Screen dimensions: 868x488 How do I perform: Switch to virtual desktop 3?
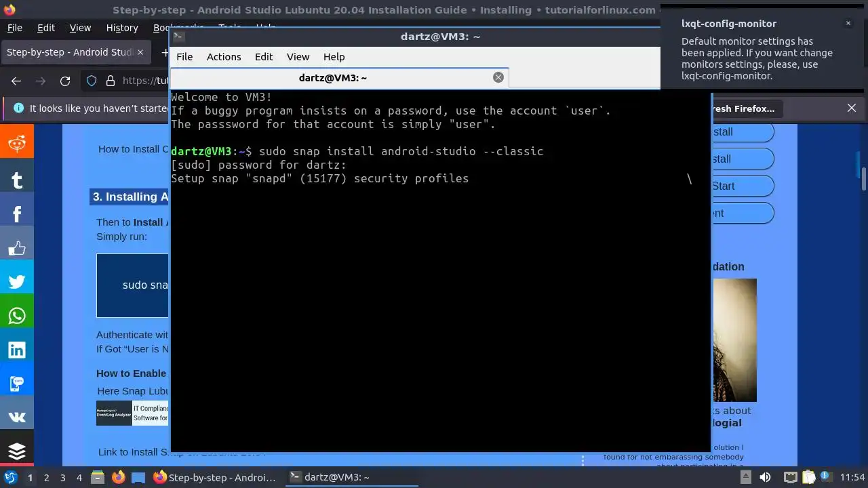click(62, 477)
